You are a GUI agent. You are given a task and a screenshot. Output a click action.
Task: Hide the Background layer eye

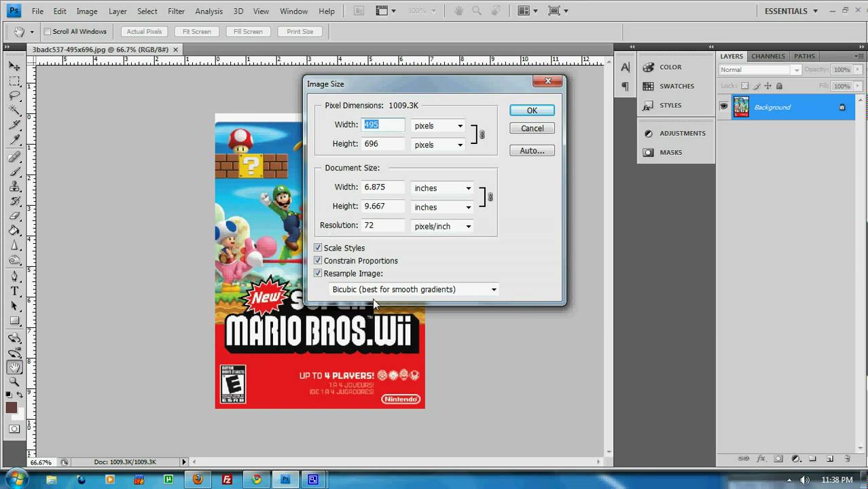[724, 107]
